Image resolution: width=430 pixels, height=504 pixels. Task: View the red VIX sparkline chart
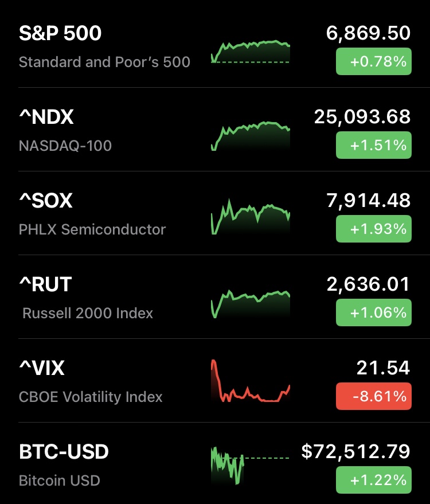pos(251,381)
